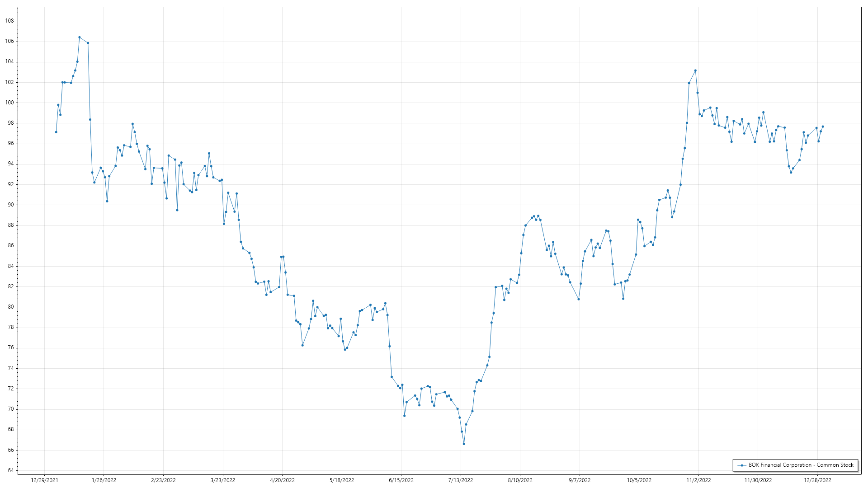Click the 8/10/2022 x-axis date label
Viewport: 868px width, 488px height.
pos(520,480)
